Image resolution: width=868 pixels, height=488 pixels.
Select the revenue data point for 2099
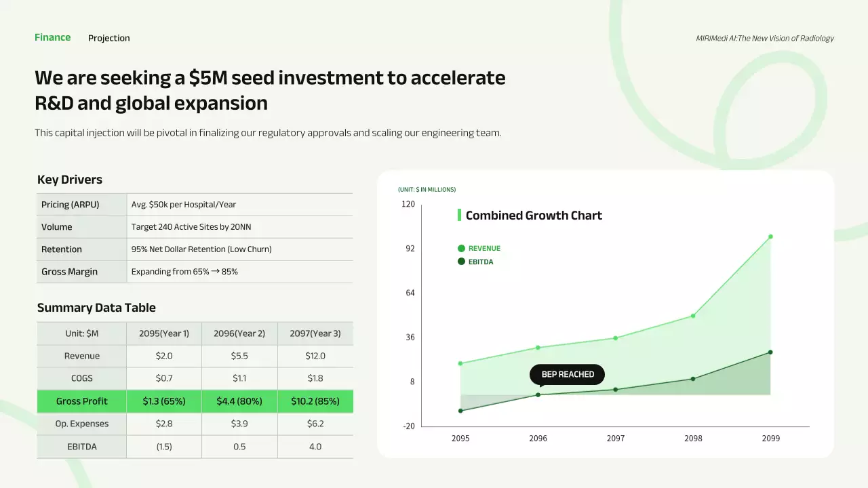(770, 237)
